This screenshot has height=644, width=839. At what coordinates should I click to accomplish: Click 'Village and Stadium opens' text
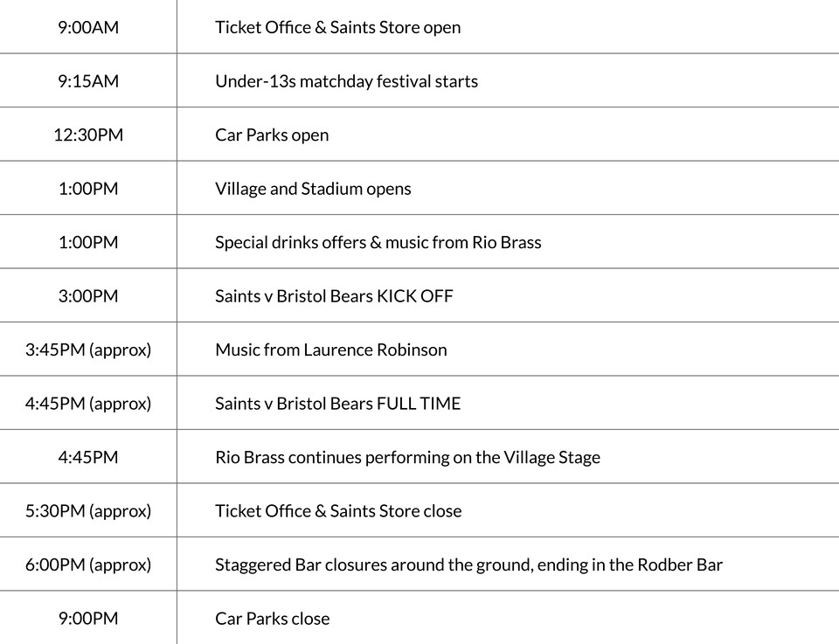tap(313, 189)
